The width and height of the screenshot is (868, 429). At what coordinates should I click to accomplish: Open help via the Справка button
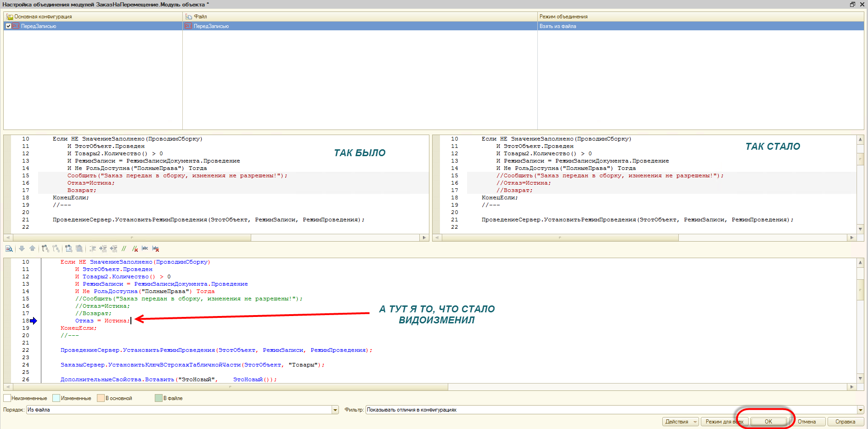(x=845, y=422)
